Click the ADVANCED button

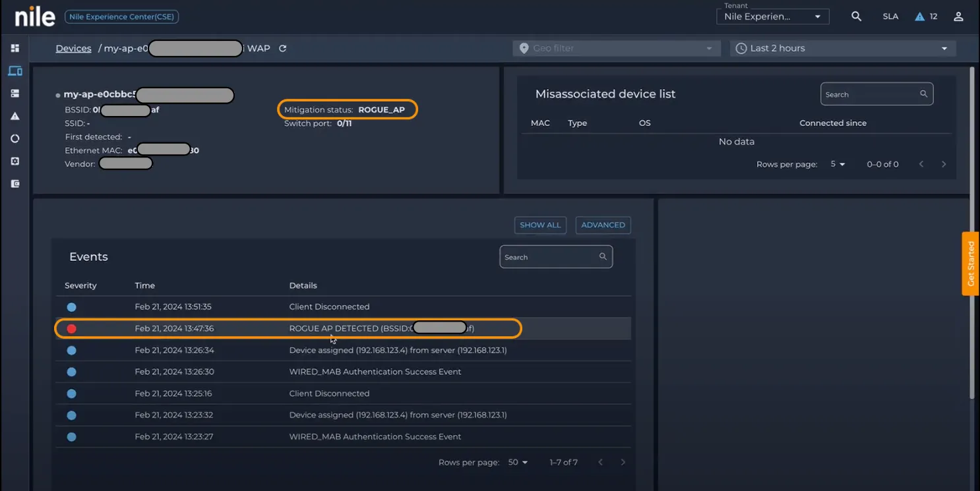coord(603,225)
